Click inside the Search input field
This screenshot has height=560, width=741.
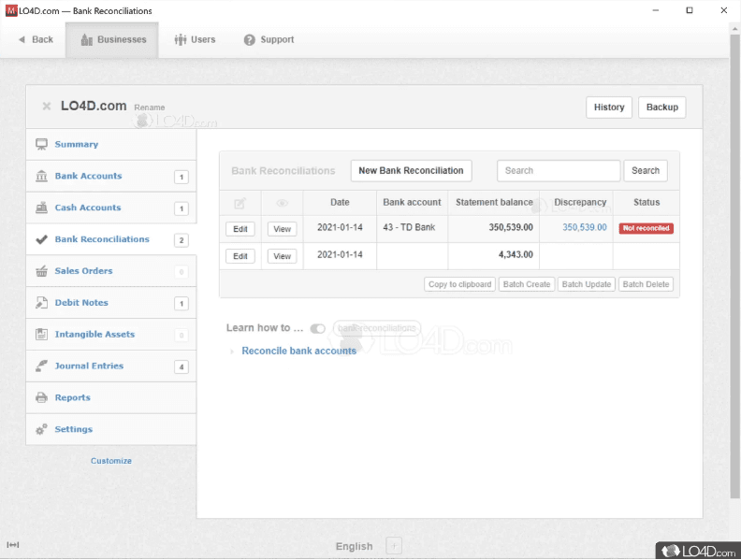click(x=559, y=170)
